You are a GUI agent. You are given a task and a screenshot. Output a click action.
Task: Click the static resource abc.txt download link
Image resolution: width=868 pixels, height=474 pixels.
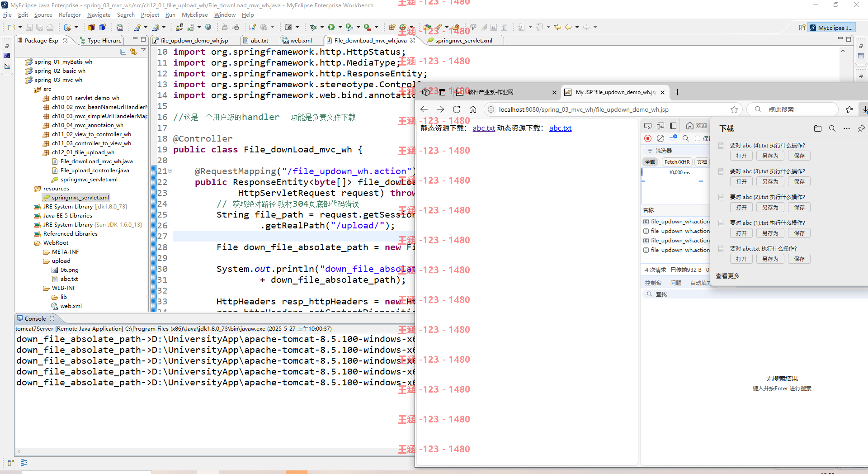484,128
